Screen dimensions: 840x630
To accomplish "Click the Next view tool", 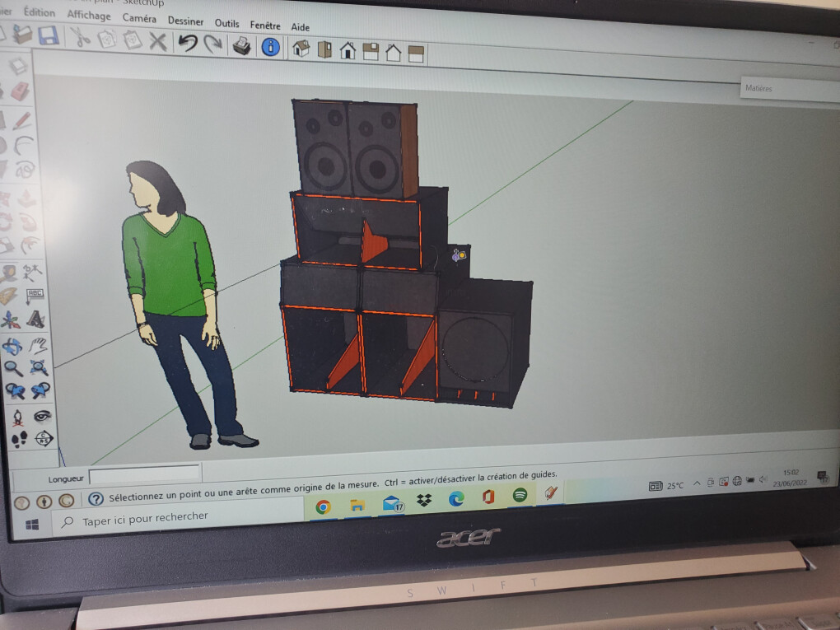I will pos(40,390).
